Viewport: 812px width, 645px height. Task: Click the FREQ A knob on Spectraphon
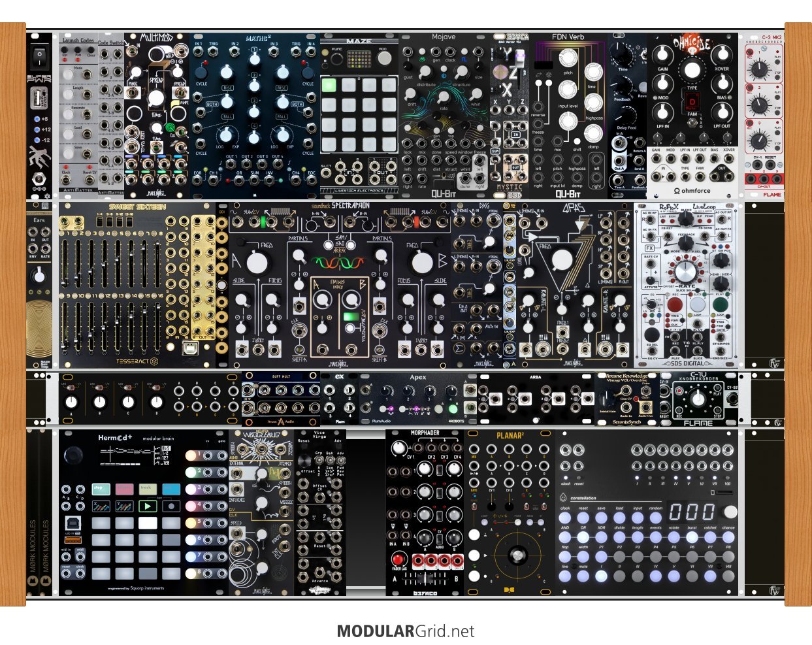[257, 262]
